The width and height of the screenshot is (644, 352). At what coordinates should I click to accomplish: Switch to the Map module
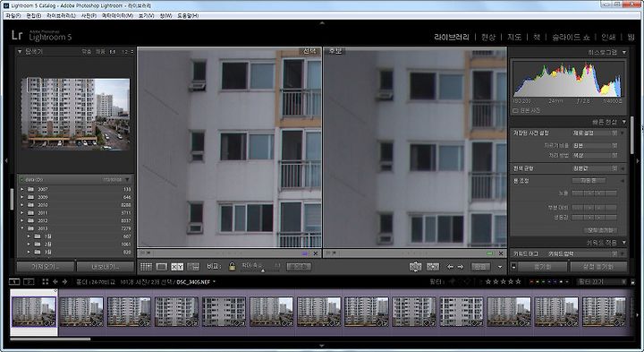tap(513, 37)
